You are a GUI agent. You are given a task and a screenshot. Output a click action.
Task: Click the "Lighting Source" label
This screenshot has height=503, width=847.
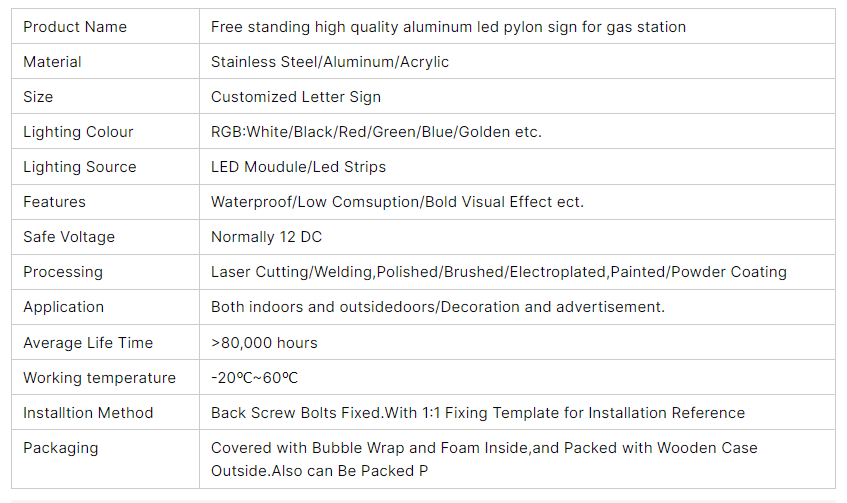pyautogui.click(x=79, y=167)
